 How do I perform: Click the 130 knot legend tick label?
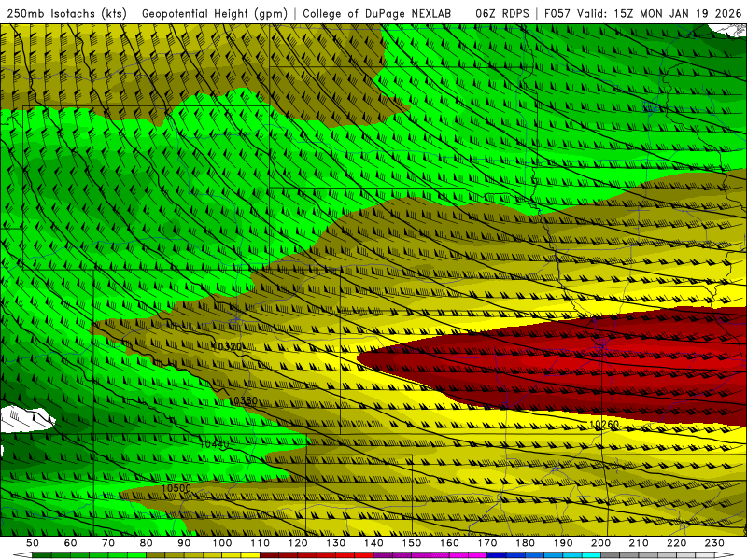pos(336,543)
